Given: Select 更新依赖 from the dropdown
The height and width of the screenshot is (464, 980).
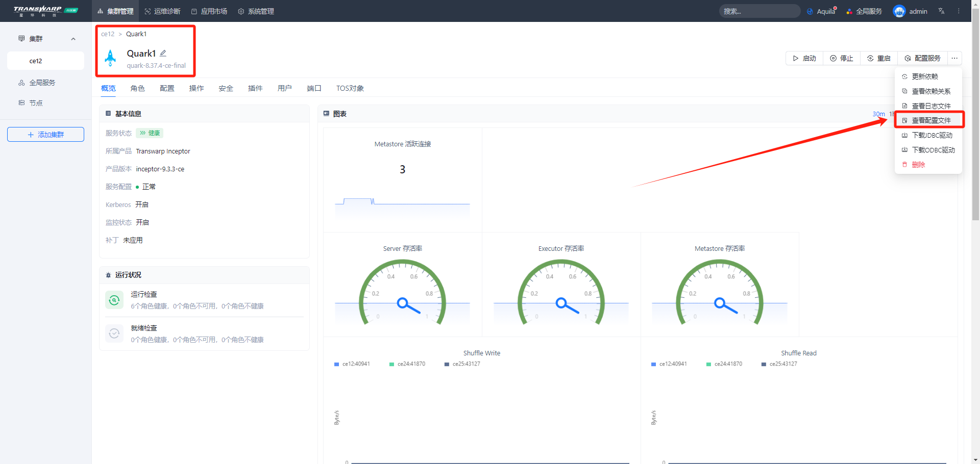Looking at the screenshot, I should tap(928, 76).
